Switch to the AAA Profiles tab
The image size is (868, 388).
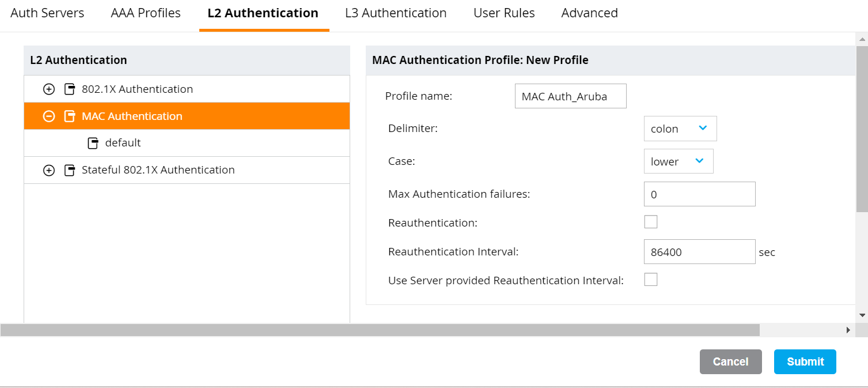pyautogui.click(x=146, y=13)
